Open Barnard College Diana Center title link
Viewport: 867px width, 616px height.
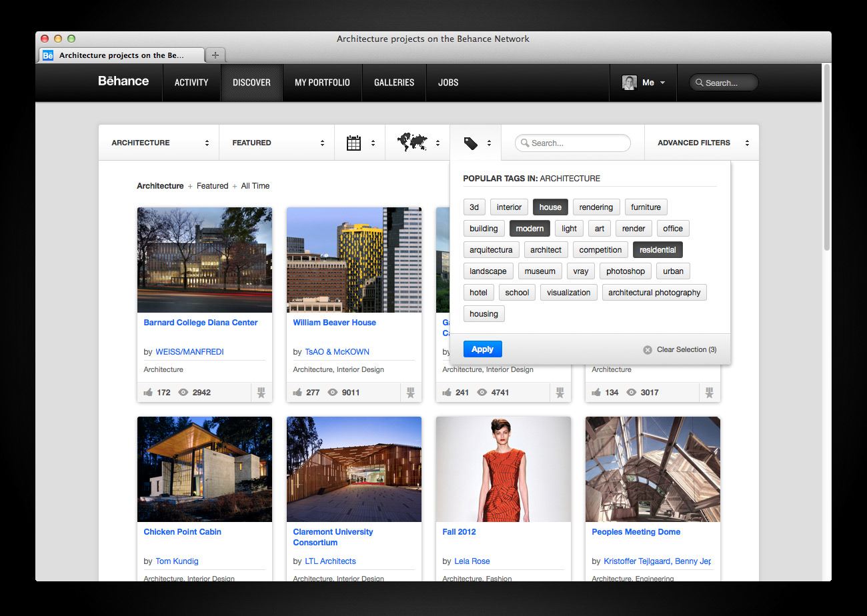[x=201, y=323]
